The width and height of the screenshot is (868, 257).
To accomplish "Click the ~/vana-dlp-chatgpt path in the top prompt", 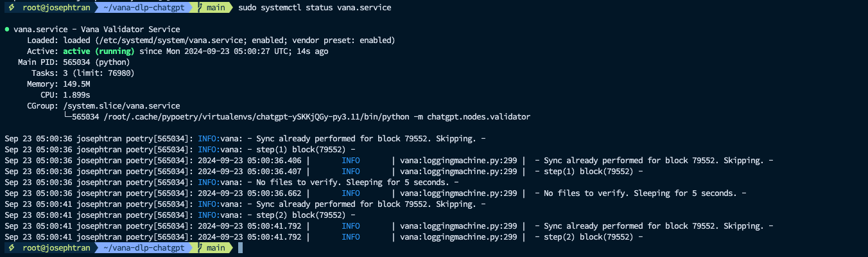I will pyautogui.click(x=144, y=7).
